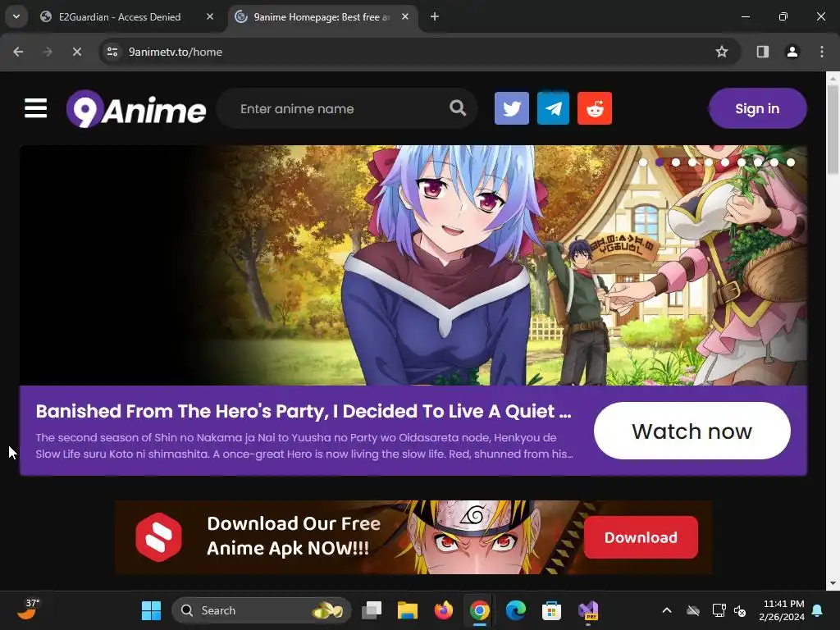Open Visual Studio Preview from taskbar
This screenshot has height=630, width=840.
pos(587,610)
